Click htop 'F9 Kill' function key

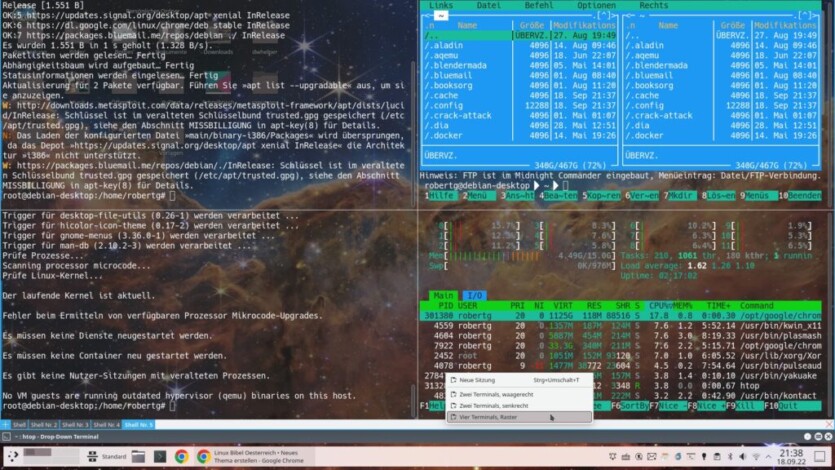743,406
